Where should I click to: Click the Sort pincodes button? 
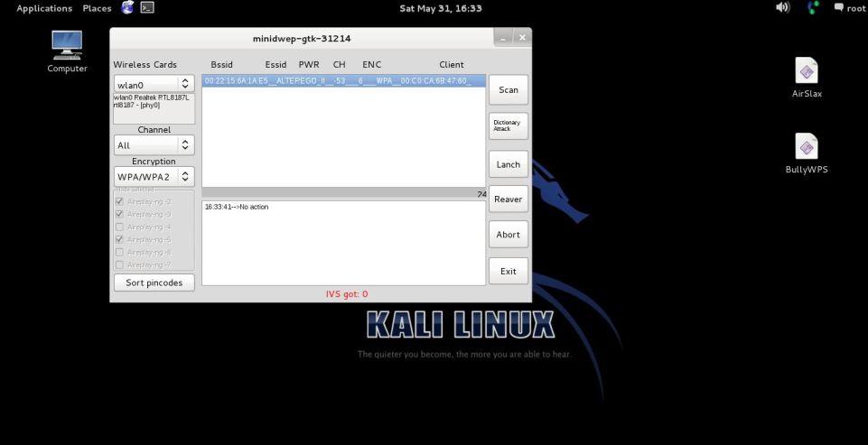[154, 283]
